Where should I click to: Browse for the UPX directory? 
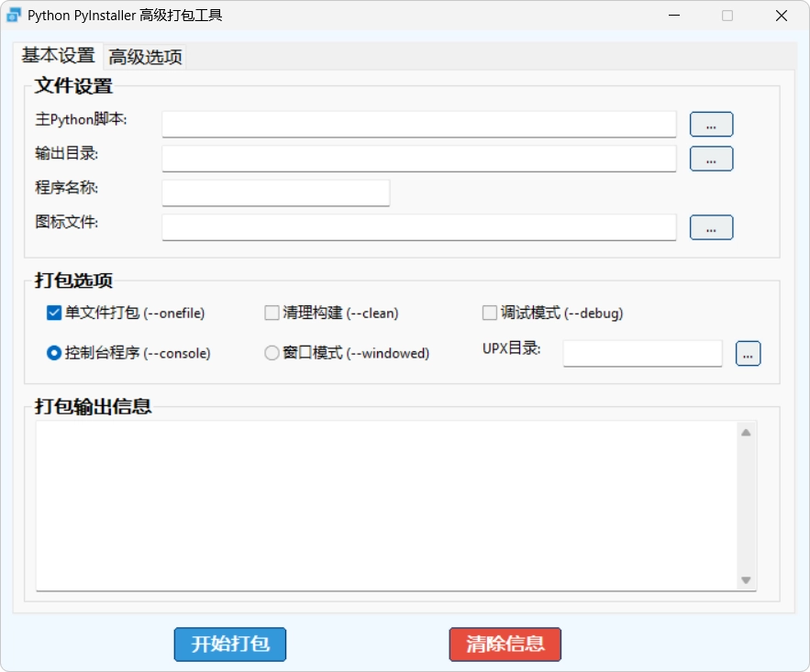point(748,354)
